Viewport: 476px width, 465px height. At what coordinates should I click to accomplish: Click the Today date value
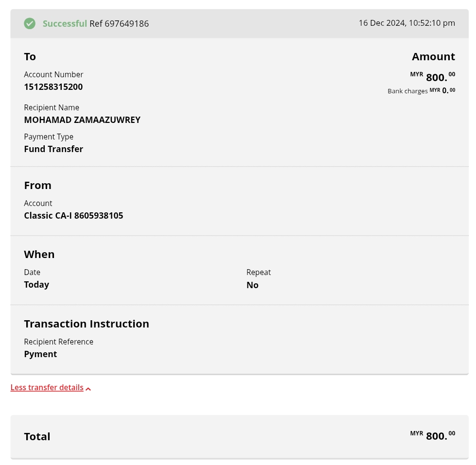pos(36,284)
